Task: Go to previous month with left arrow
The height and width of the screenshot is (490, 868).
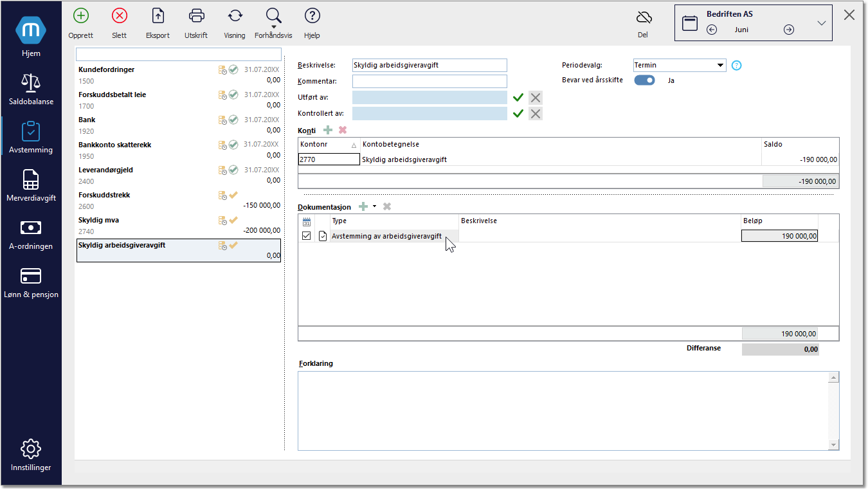Action: pos(712,30)
